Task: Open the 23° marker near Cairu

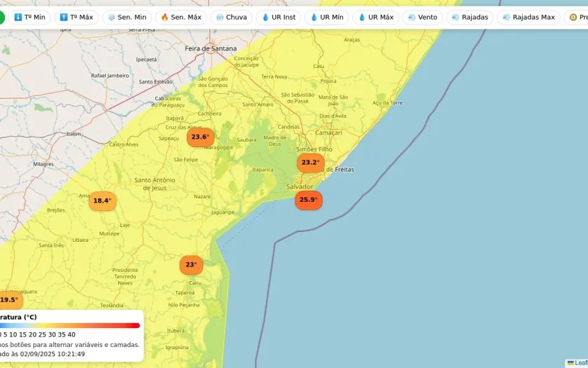Action: (191, 265)
